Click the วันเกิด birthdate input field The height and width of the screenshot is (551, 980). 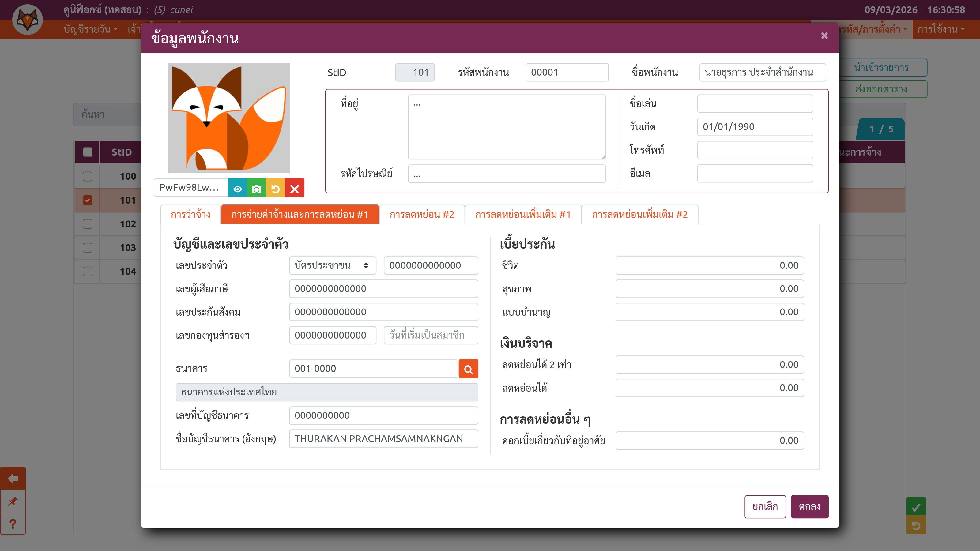pyautogui.click(x=755, y=127)
